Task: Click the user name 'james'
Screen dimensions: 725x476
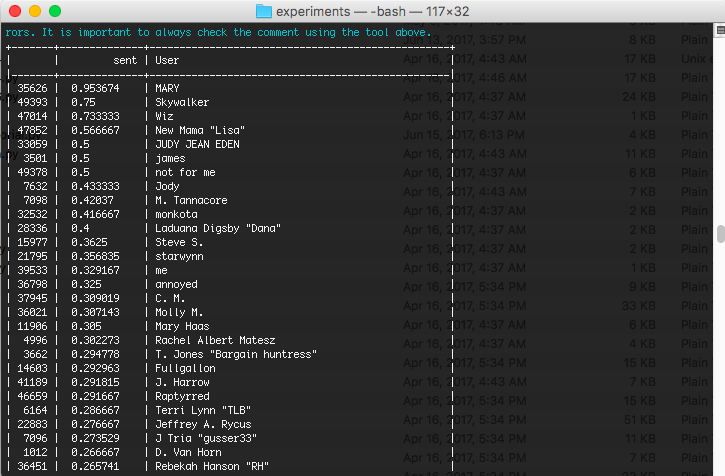Action: (170, 159)
